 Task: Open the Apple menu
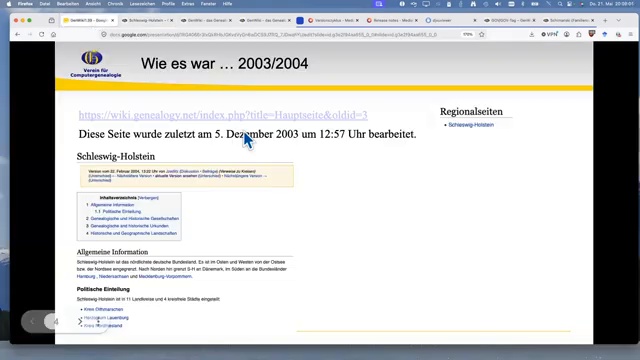pos(9,4)
